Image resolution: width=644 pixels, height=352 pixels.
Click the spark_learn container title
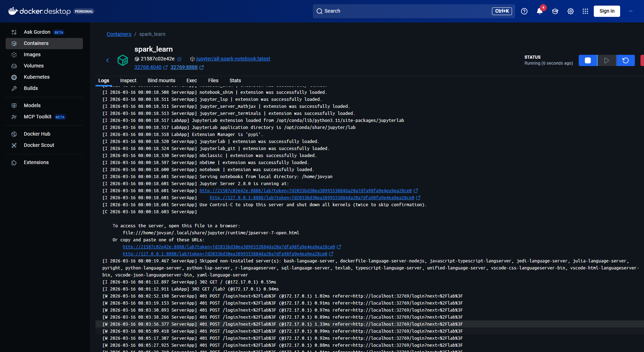[153, 49]
